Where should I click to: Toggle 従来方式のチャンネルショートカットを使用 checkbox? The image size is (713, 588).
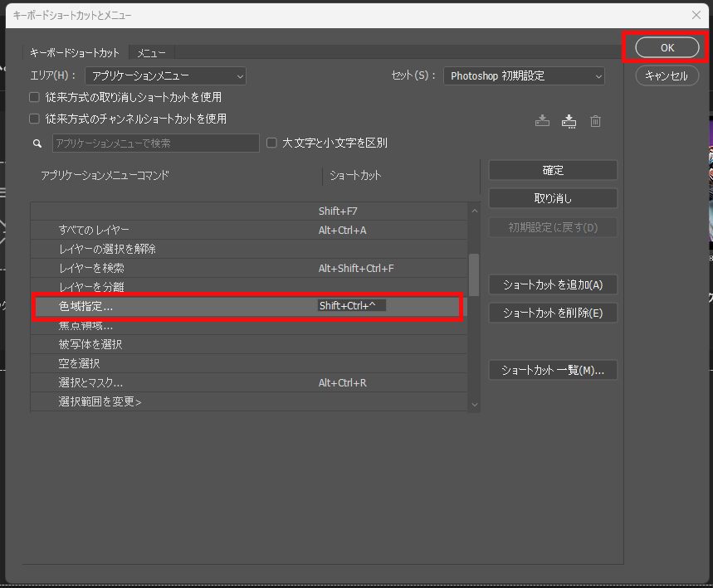click(x=35, y=119)
